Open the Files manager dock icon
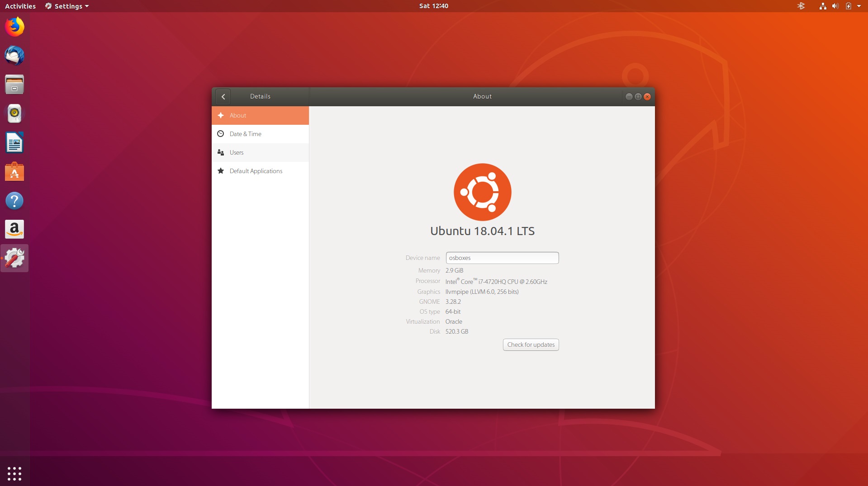This screenshot has width=868, height=486. 14,85
